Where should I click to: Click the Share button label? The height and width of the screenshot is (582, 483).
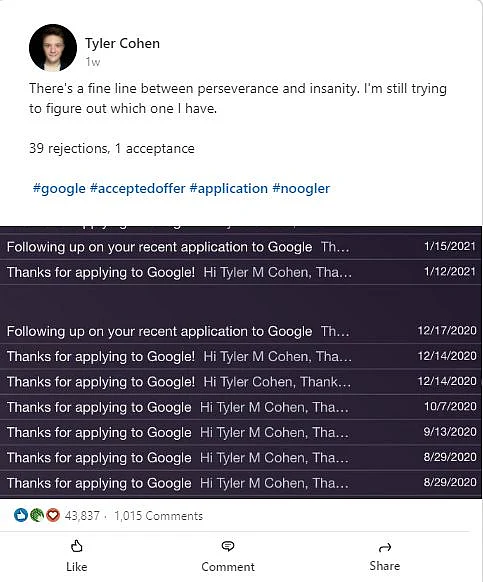(385, 566)
